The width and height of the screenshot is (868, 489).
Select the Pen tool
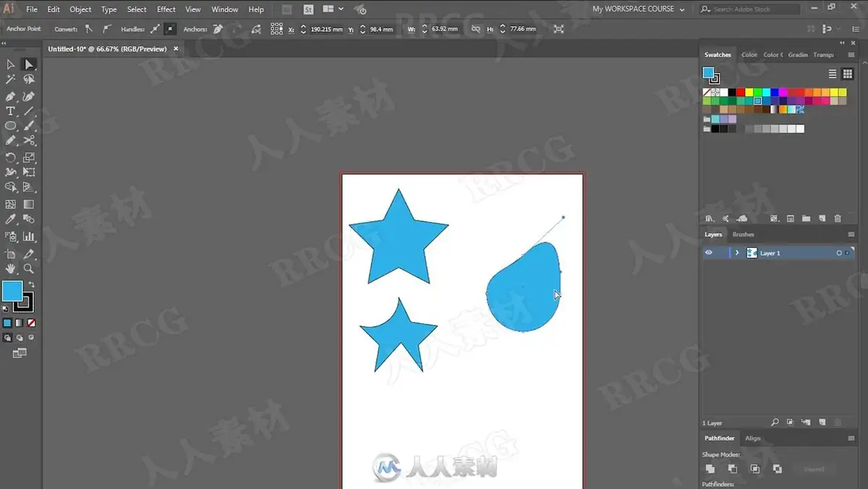[11, 96]
